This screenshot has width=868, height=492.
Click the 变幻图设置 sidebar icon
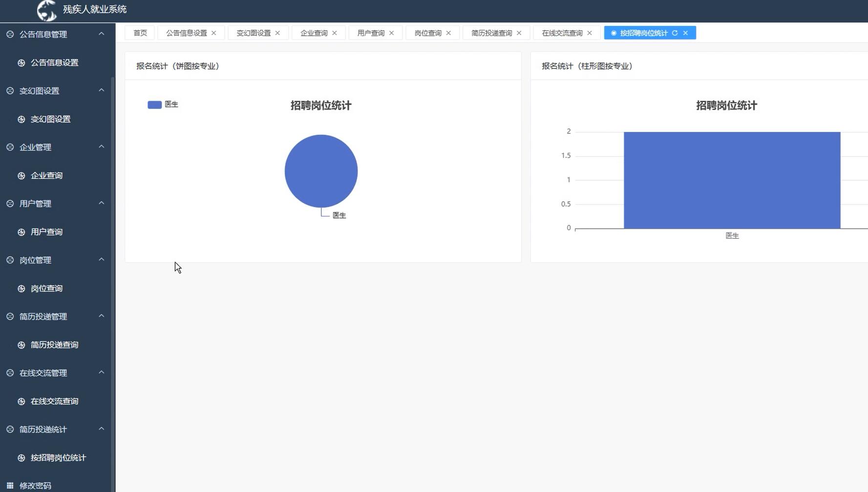[21, 119]
